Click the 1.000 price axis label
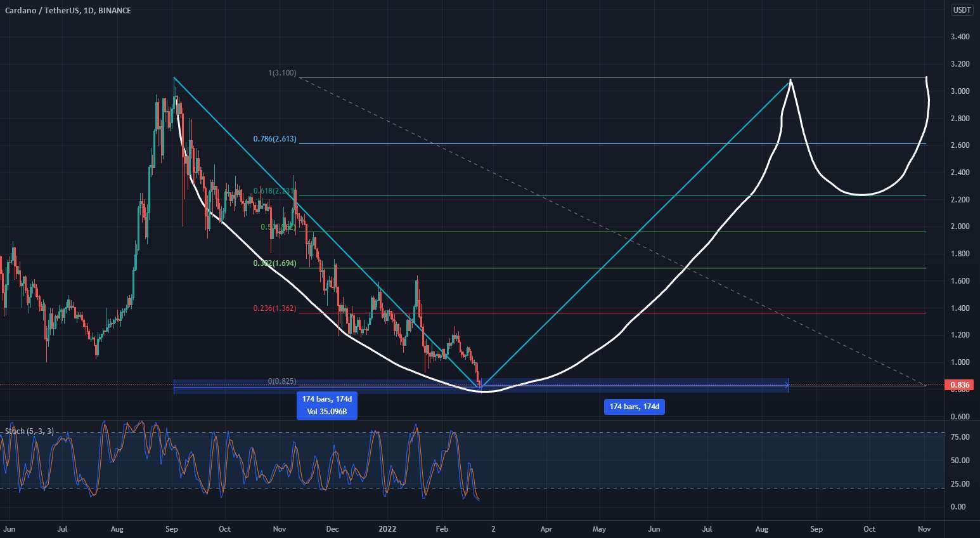This screenshot has width=980, height=538. (960, 362)
